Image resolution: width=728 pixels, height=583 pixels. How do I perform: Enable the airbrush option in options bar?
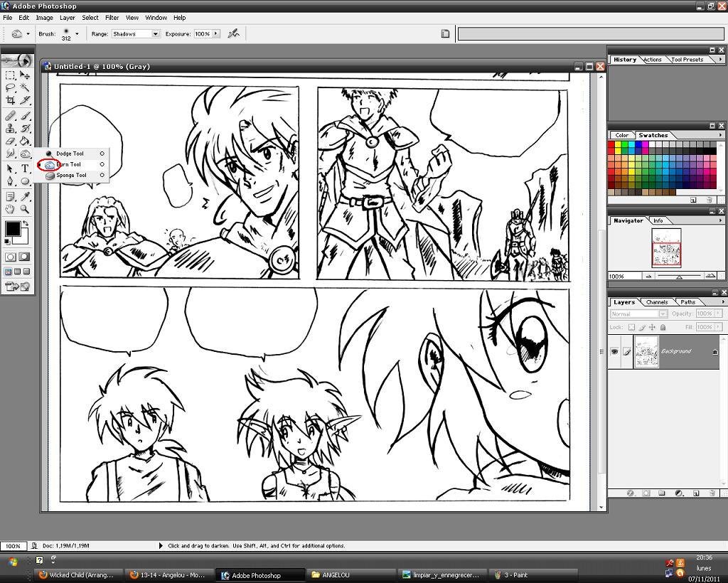(233, 33)
